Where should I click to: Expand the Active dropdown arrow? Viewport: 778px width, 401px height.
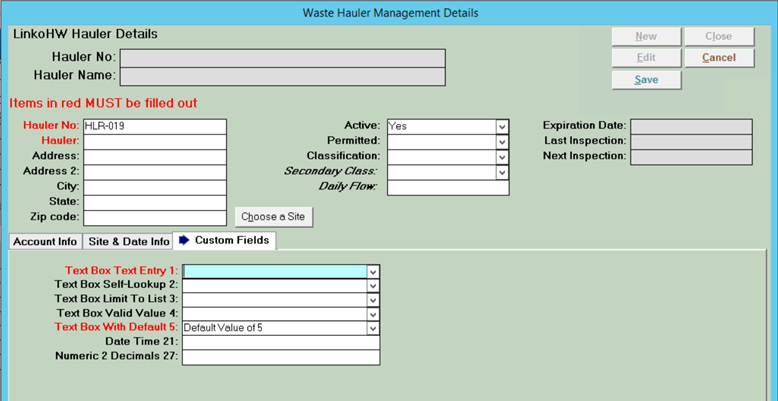(x=503, y=127)
